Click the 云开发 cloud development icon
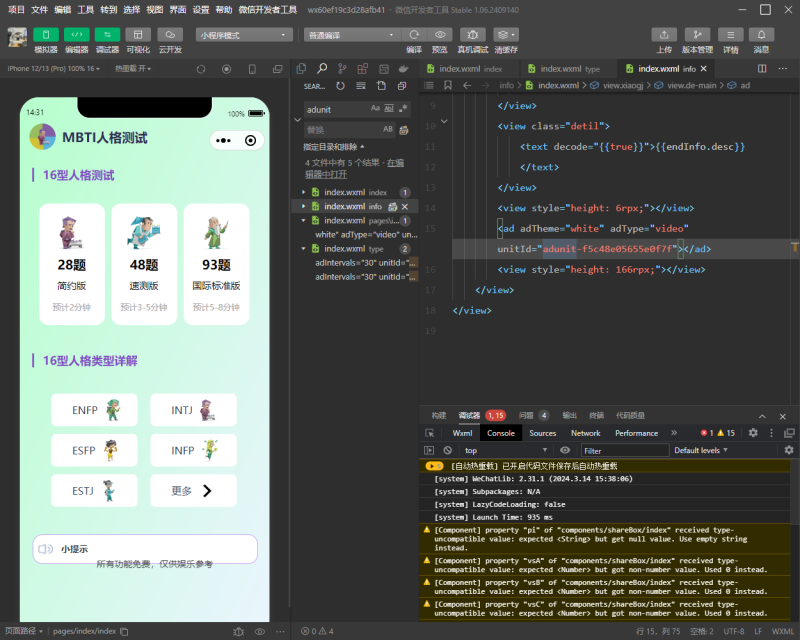The height and width of the screenshot is (640, 800). [x=170, y=35]
